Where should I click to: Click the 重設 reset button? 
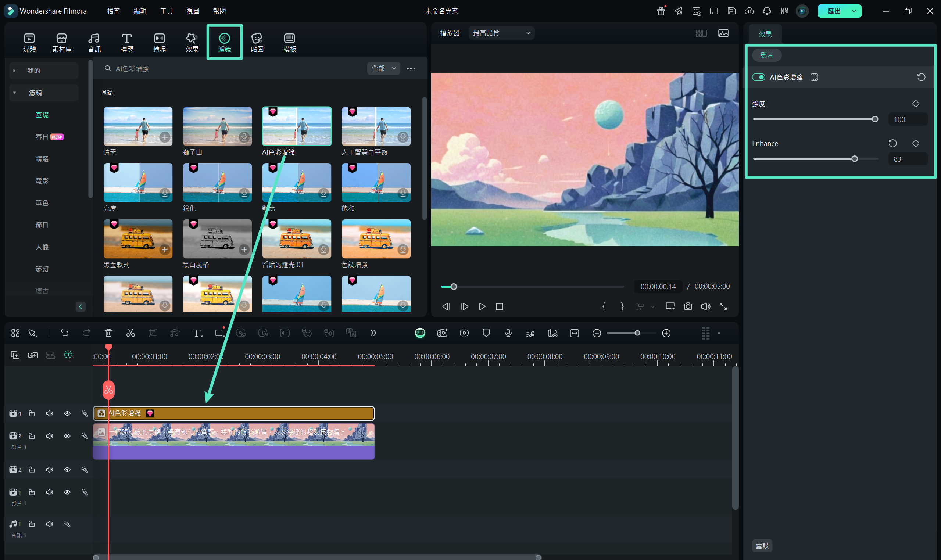[762, 545]
